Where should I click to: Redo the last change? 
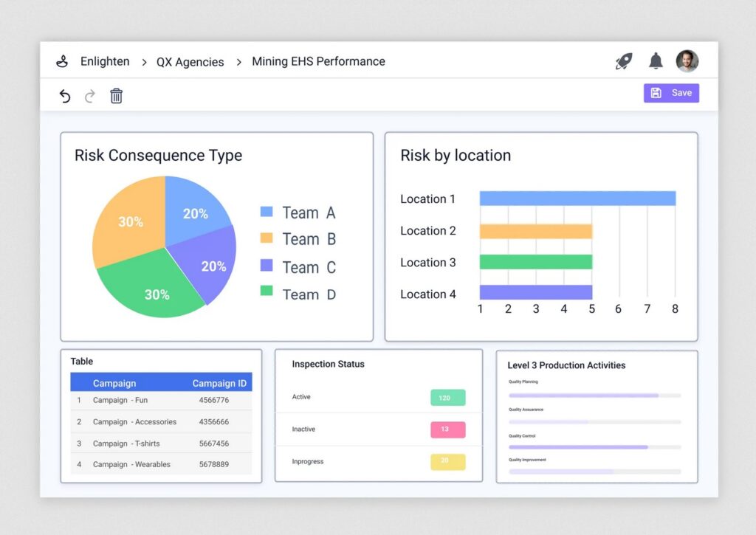(x=89, y=96)
